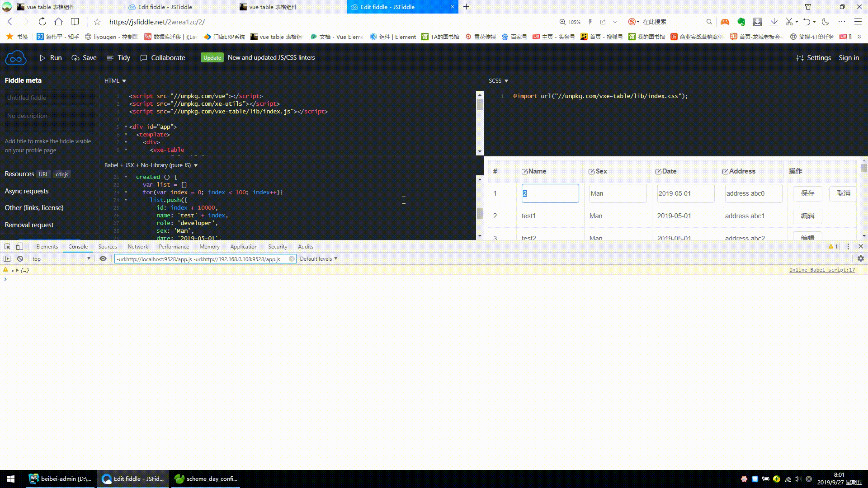The image size is (868, 488).
Task: Toggle the device emulation icon in DevTools
Action: [19, 246]
